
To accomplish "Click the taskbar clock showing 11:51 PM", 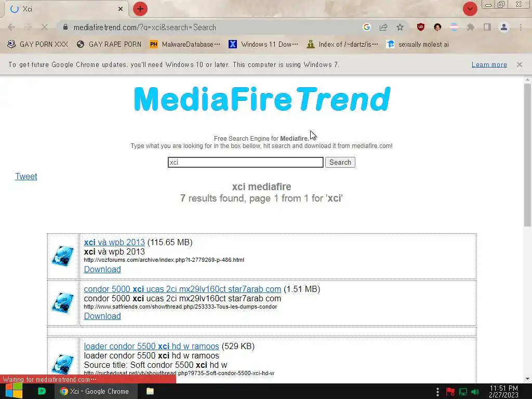I will [x=503, y=391].
